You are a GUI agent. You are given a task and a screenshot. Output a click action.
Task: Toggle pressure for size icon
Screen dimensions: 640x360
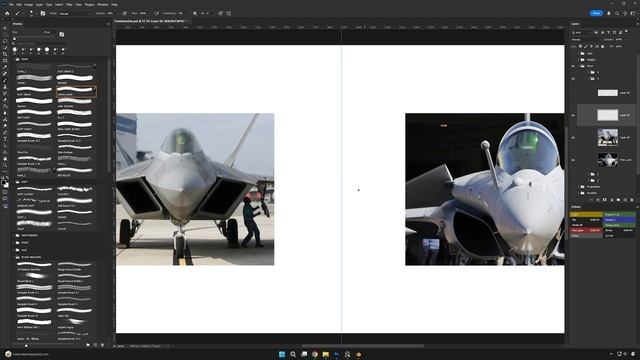220,13
